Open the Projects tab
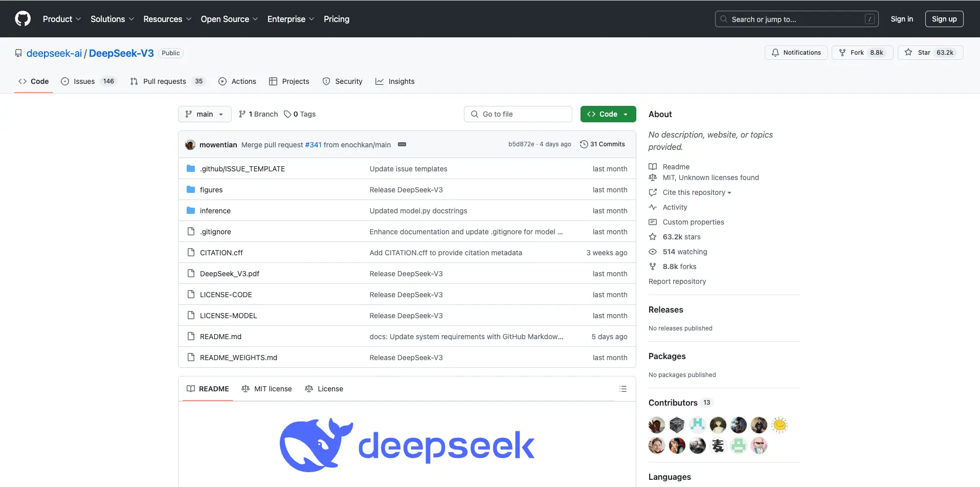The image size is (980, 487). [x=289, y=81]
